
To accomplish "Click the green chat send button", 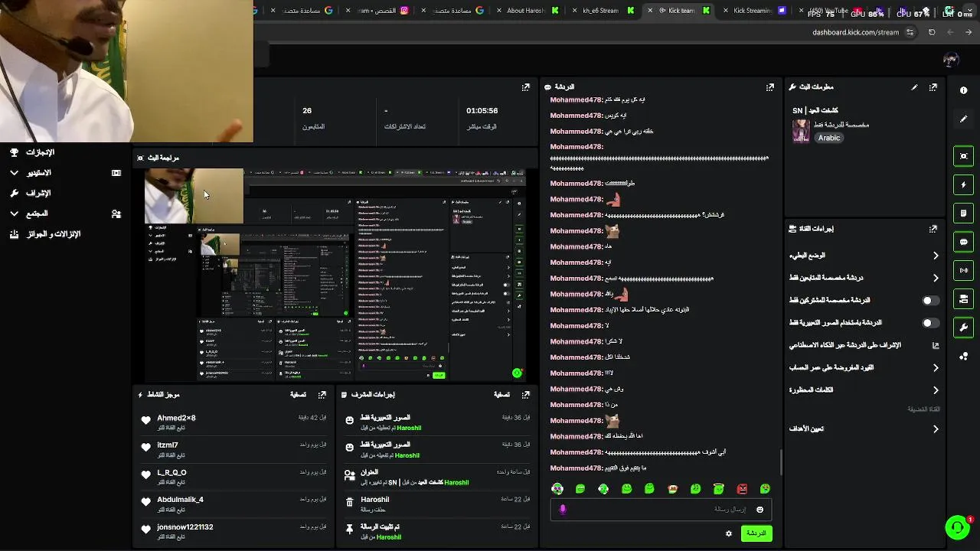I will tap(756, 533).
